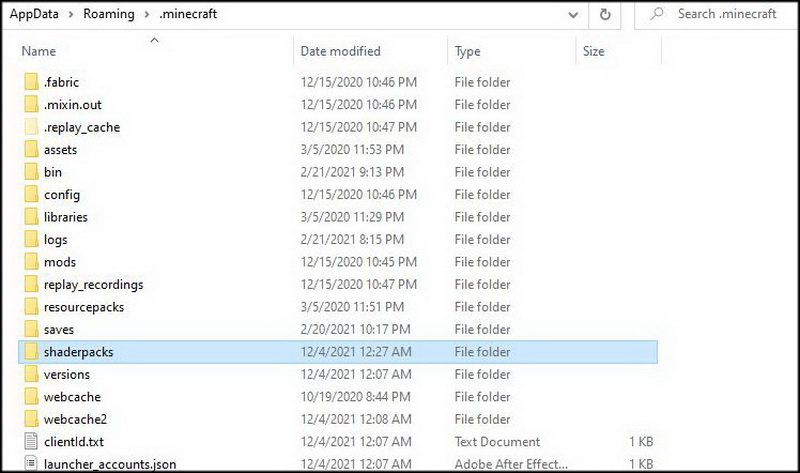Open the address bar history dropdown
Image resolution: width=800 pixels, height=473 pixels.
(573, 15)
